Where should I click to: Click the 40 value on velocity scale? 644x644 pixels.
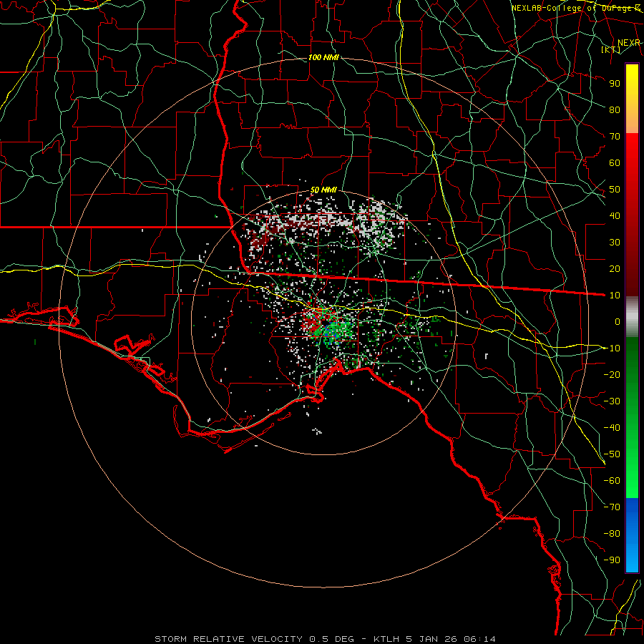[615, 215]
